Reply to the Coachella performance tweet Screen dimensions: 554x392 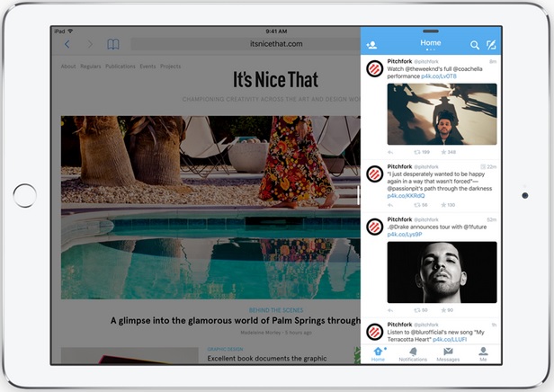tap(392, 153)
